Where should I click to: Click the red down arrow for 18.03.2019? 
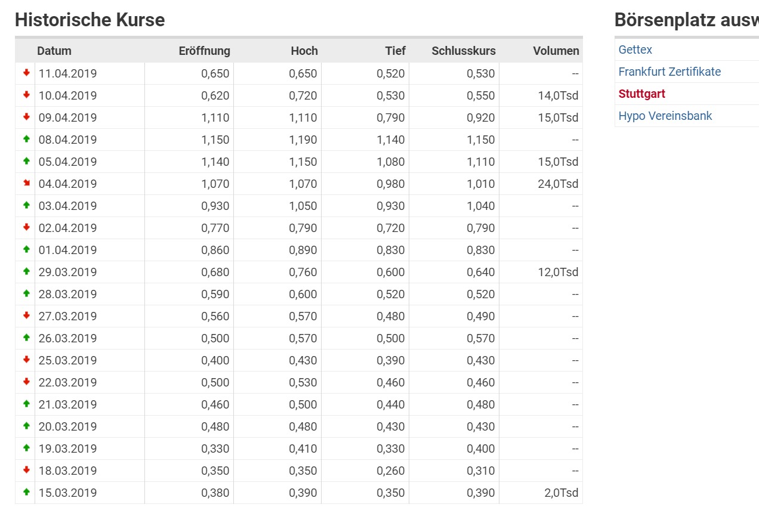point(26,470)
